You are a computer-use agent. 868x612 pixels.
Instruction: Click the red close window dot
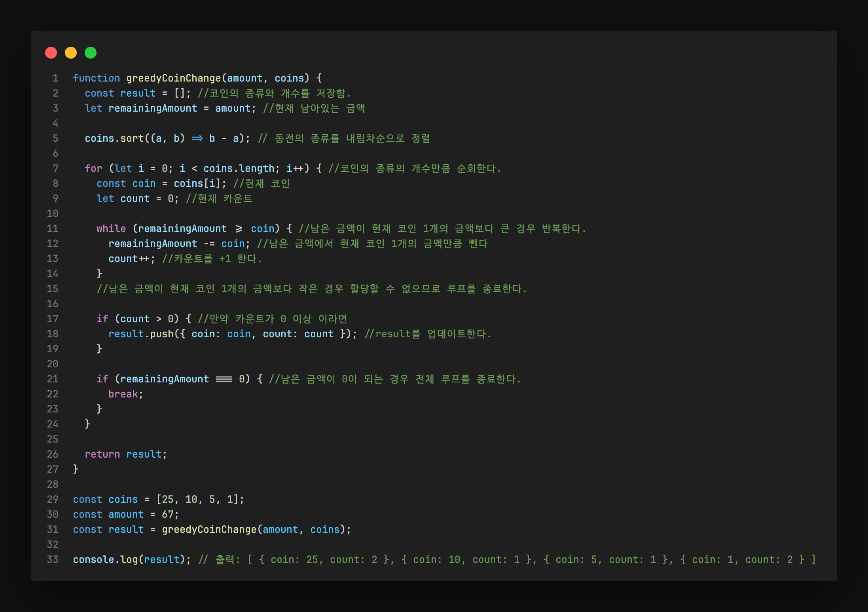(x=51, y=53)
